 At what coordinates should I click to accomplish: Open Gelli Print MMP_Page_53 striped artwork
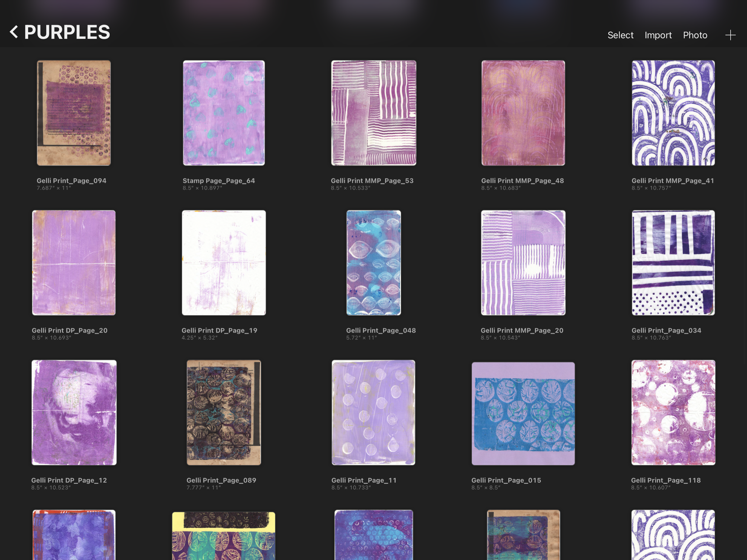373,113
